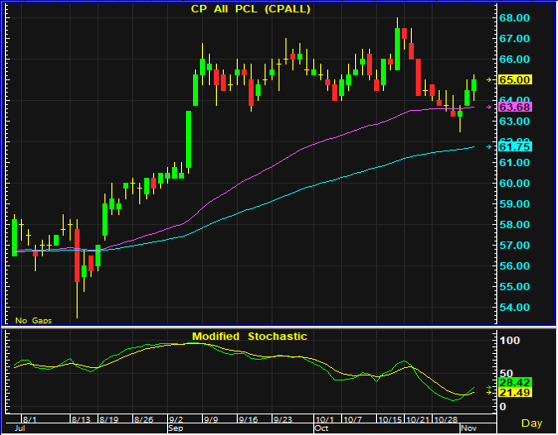Click the No Gaps label

[x=33, y=321]
